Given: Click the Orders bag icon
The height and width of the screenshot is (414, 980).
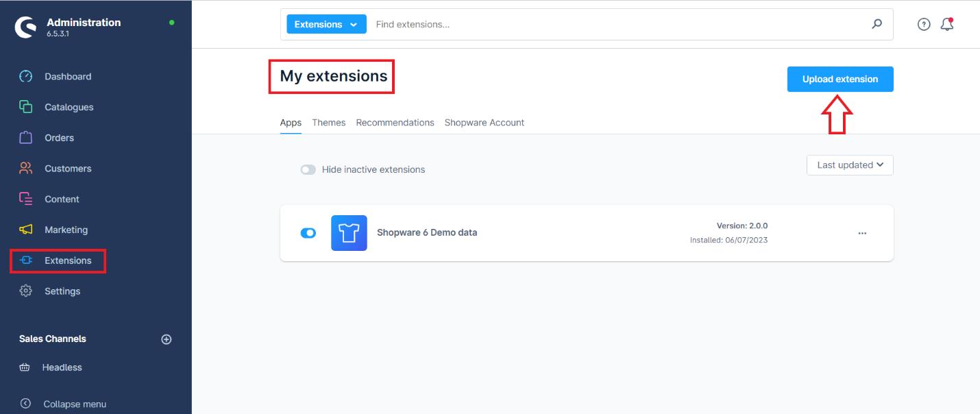Looking at the screenshot, I should (26, 138).
